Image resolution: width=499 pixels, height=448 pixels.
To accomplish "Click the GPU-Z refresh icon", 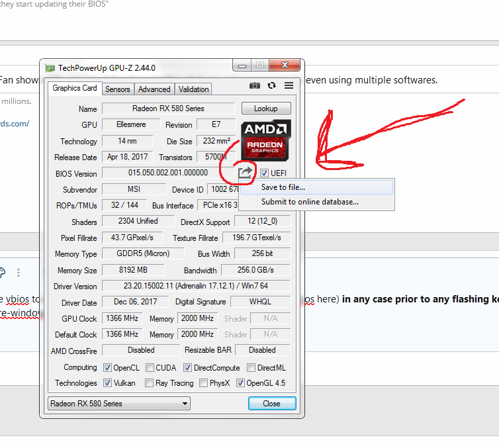I will 271,85.
